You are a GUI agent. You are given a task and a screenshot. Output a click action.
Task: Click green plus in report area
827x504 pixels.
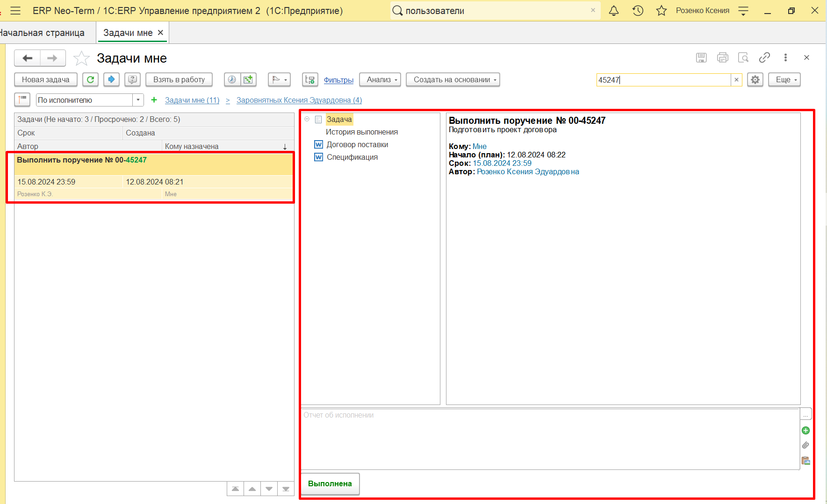[805, 430]
